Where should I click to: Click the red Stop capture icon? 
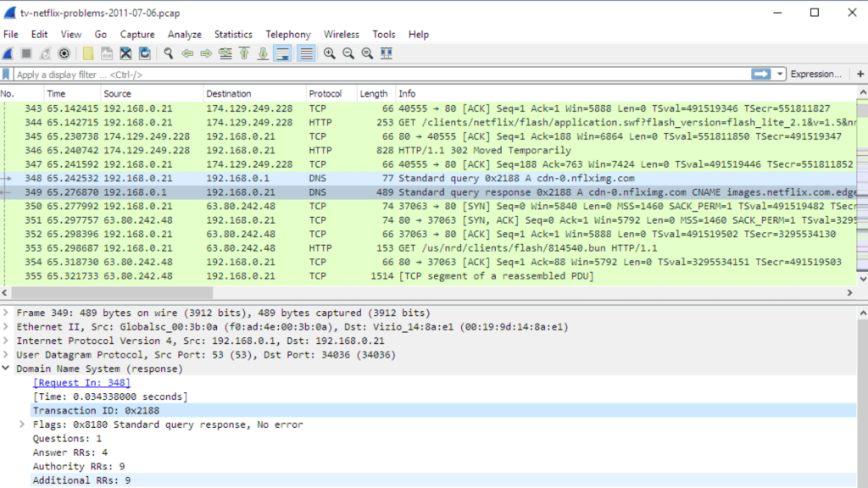tap(25, 53)
